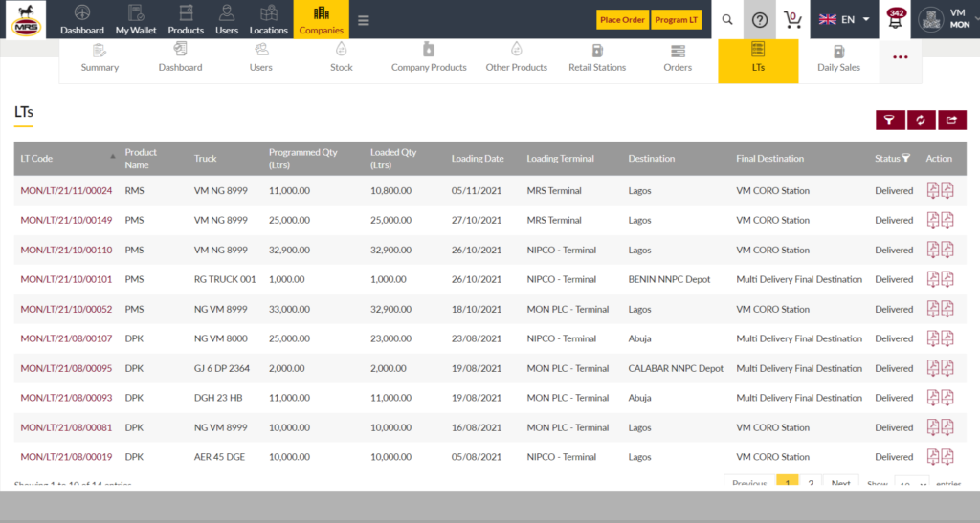This screenshot has width=980, height=523.
Task: Toggle the hamburger menu icon
Action: 363,21
